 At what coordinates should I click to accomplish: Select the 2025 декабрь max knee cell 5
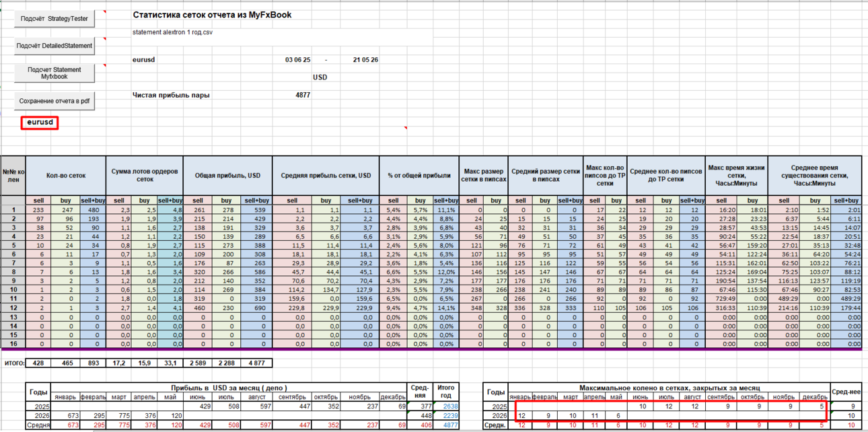[813, 406]
